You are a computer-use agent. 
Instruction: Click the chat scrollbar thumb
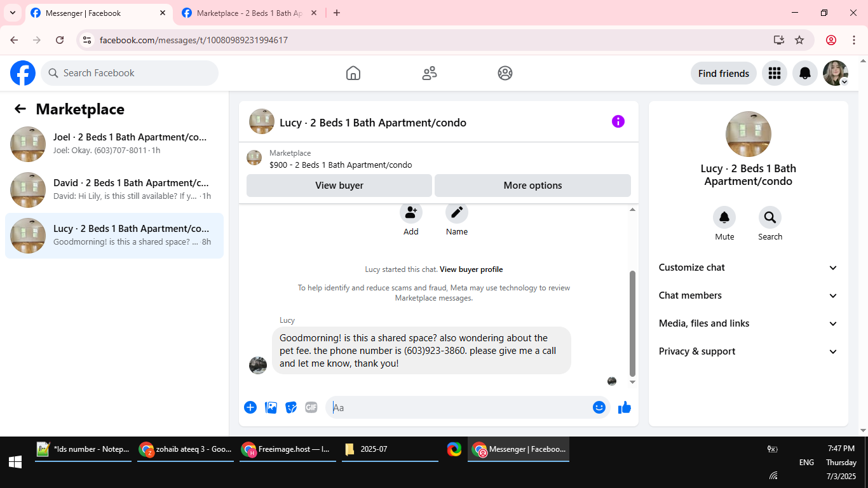(x=632, y=323)
